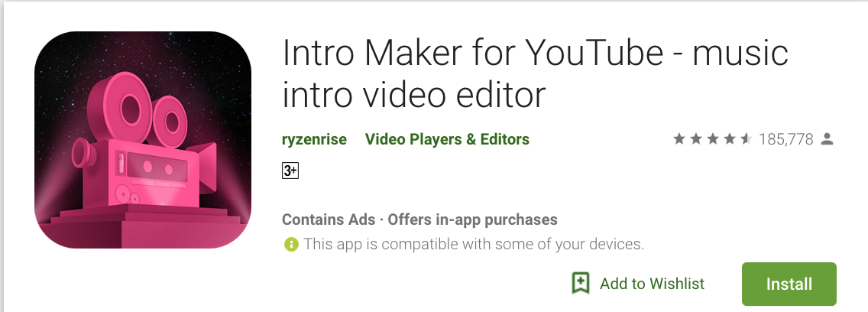The image size is (868, 312).
Task: Open the Intro Maker for YouTube title
Action: point(536,73)
